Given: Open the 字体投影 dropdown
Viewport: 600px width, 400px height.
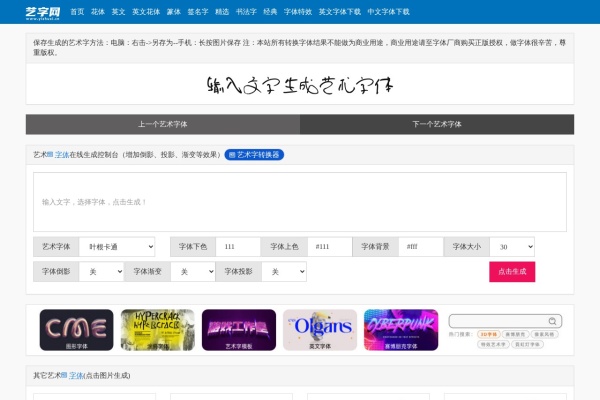Looking at the screenshot, I should click(x=284, y=272).
